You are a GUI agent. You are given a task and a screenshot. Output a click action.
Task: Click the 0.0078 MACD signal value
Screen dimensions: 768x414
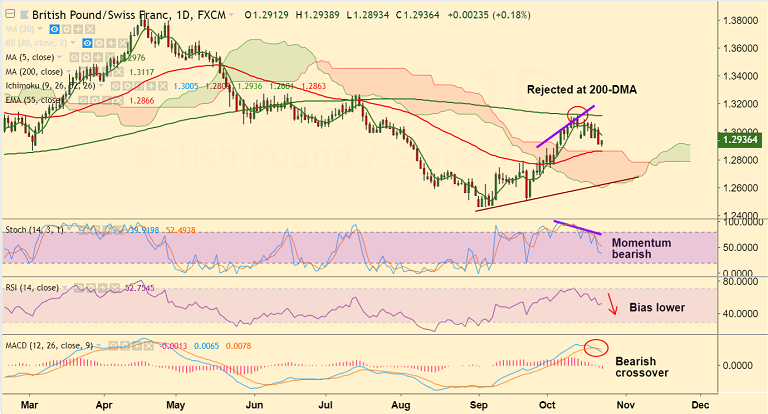tap(239, 346)
